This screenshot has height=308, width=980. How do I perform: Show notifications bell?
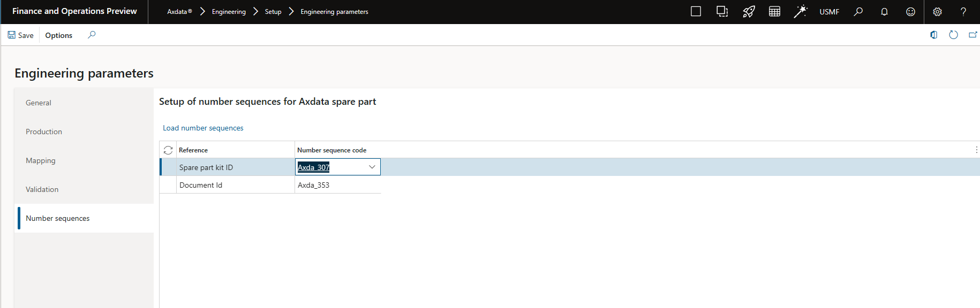[x=884, y=12]
